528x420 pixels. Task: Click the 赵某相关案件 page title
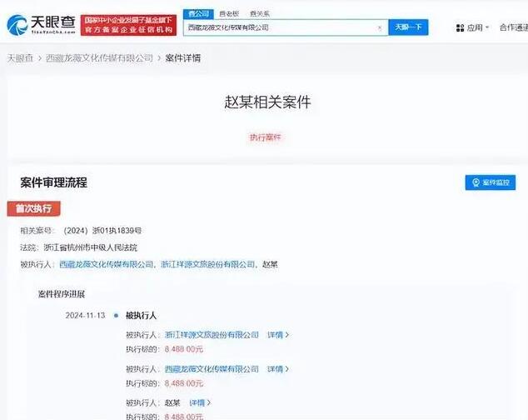[x=267, y=102]
